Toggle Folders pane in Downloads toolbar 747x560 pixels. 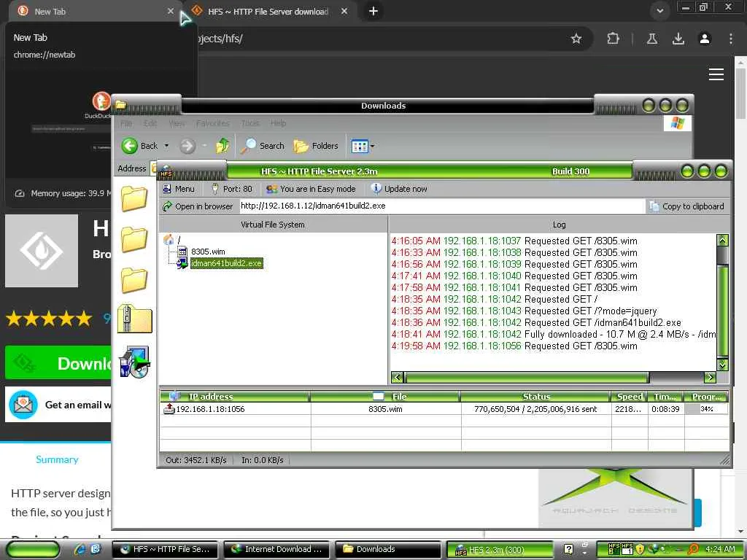coord(315,146)
